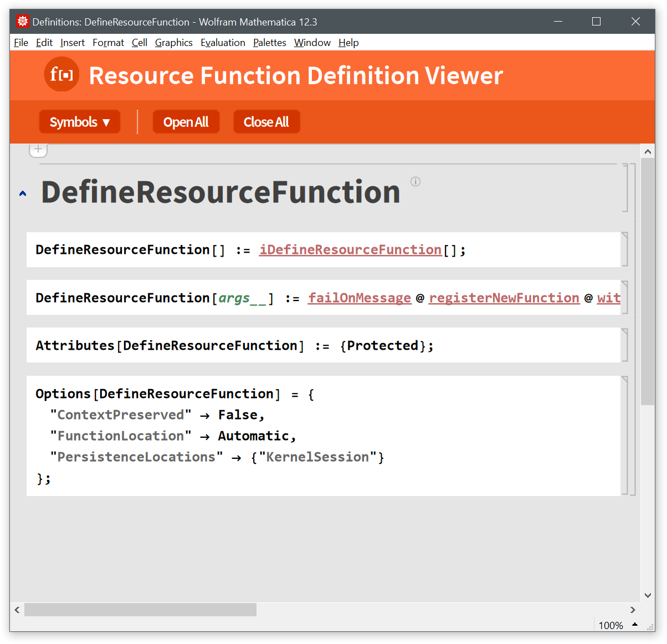Click the horizontal scrollbar thumb

pos(140,610)
